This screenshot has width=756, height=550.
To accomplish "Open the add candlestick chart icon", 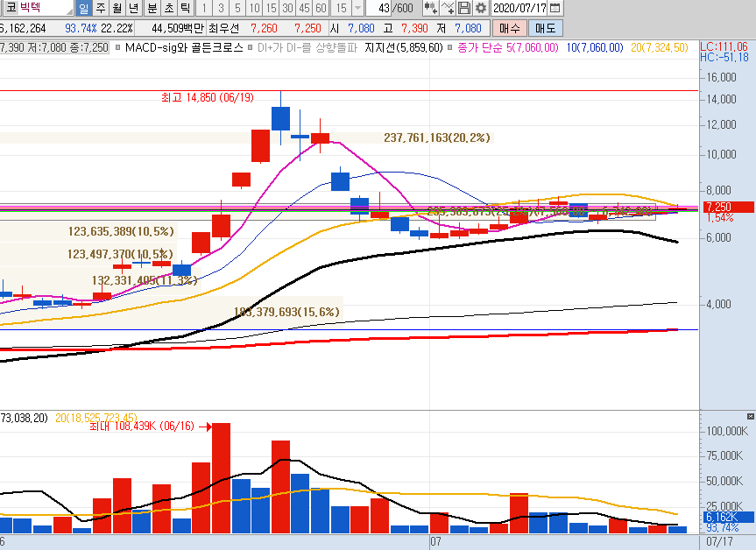I will [x=430, y=8].
